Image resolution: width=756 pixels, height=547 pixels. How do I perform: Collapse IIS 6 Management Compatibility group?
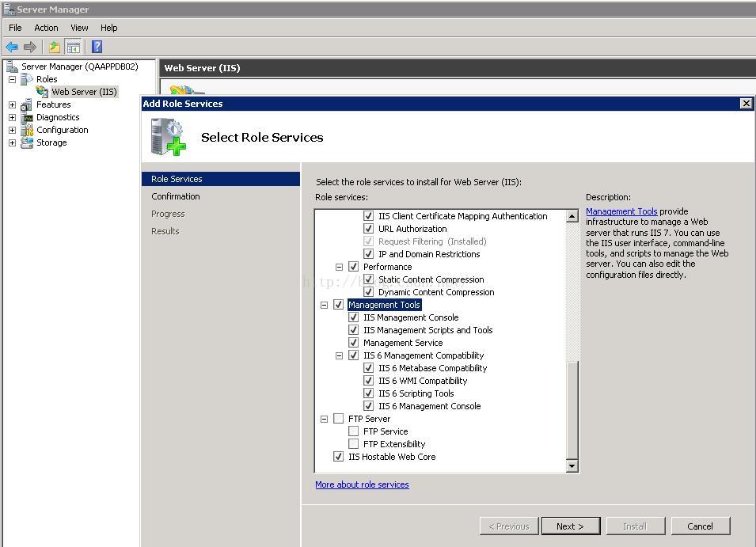[x=339, y=355]
